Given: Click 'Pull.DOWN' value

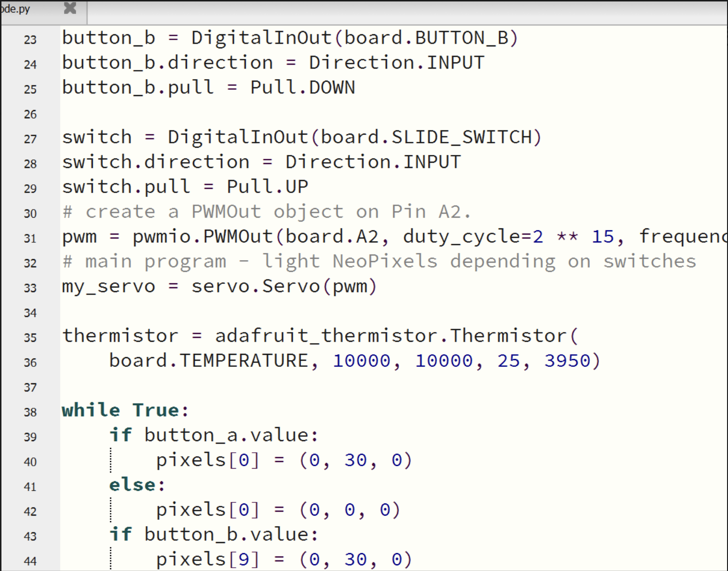Looking at the screenshot, I should 302,87.
